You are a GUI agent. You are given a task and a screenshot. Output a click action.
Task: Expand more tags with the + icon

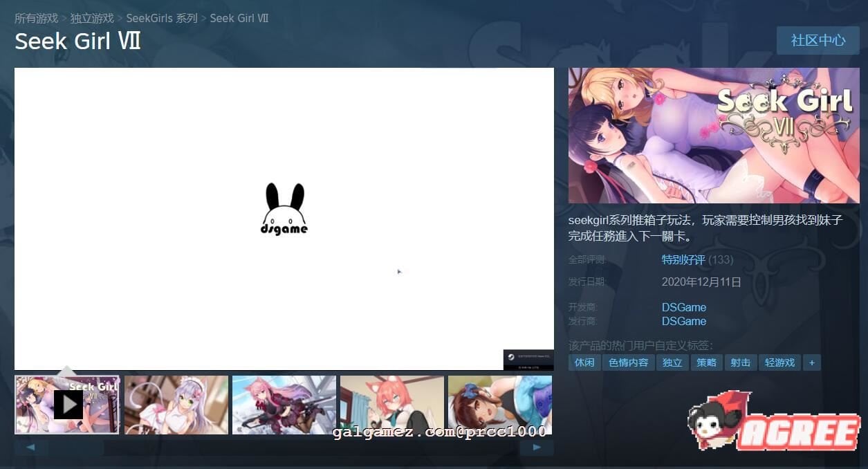(x=812, y=362)
